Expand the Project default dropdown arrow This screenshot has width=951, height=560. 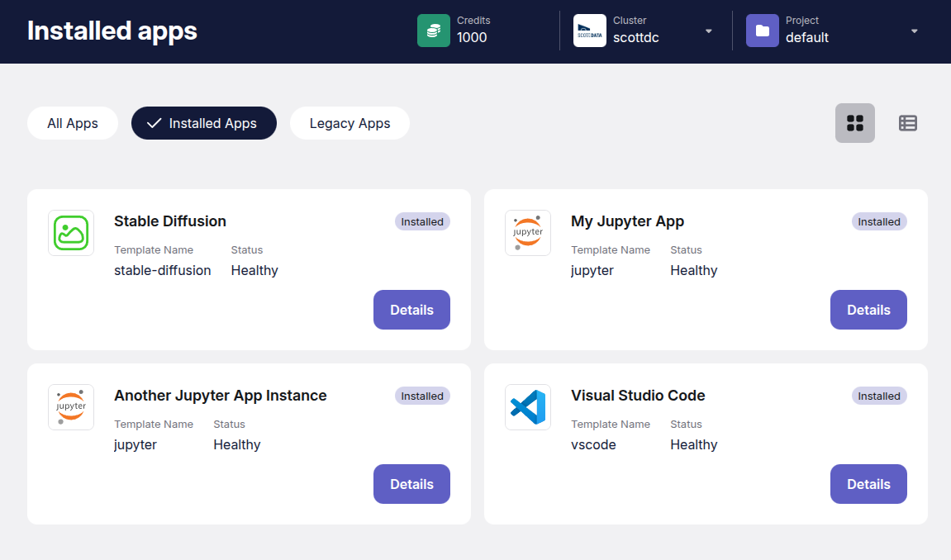pyautogui.click(x=915, y=31)
